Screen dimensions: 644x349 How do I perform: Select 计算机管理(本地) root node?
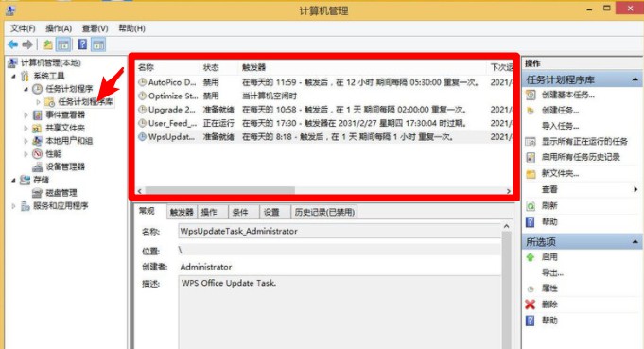click(50, 62)
